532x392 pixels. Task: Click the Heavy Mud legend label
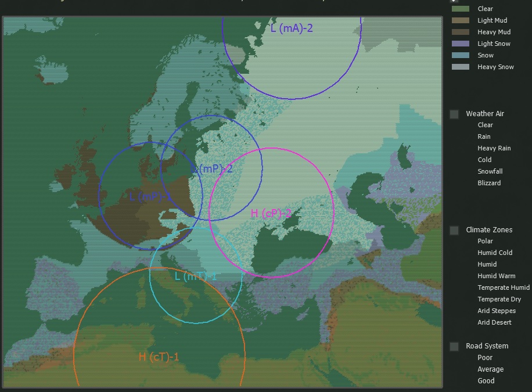tap(494, 32)
